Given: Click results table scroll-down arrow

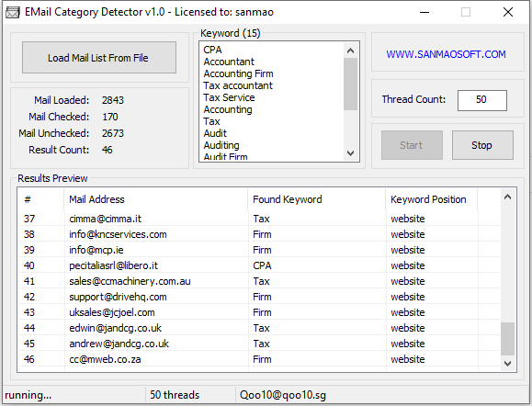Looking at the screenshot, I should click(x=507, y=364).
